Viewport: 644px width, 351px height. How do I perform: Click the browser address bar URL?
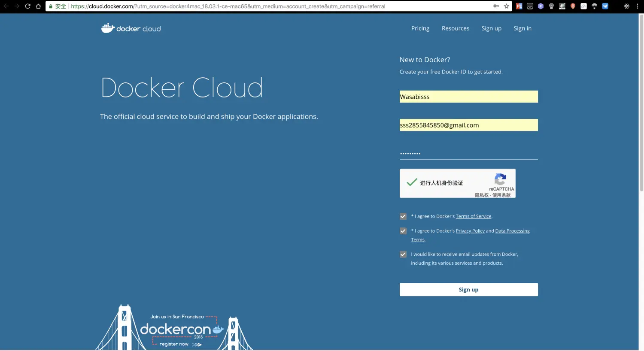pyautogui.click(x=228, y=6)
